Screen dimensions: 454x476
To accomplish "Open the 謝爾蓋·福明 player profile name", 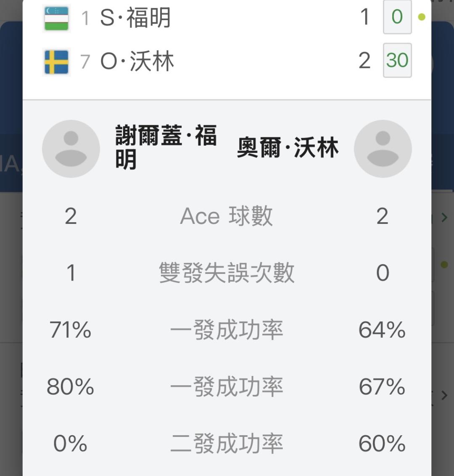I will click(166, 147).
